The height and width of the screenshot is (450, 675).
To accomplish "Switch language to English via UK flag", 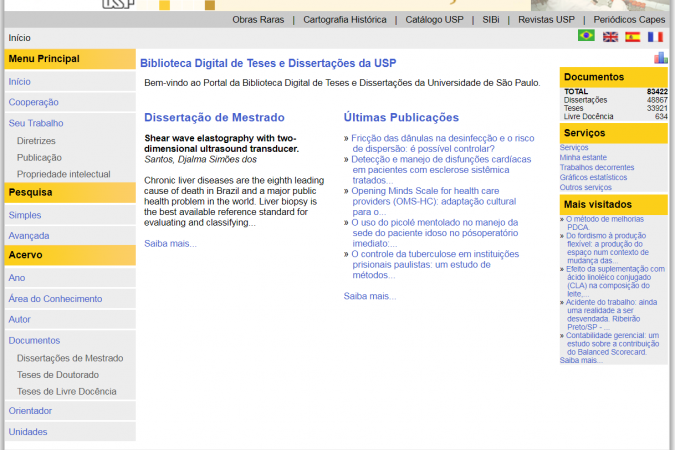I will [610, 37].
